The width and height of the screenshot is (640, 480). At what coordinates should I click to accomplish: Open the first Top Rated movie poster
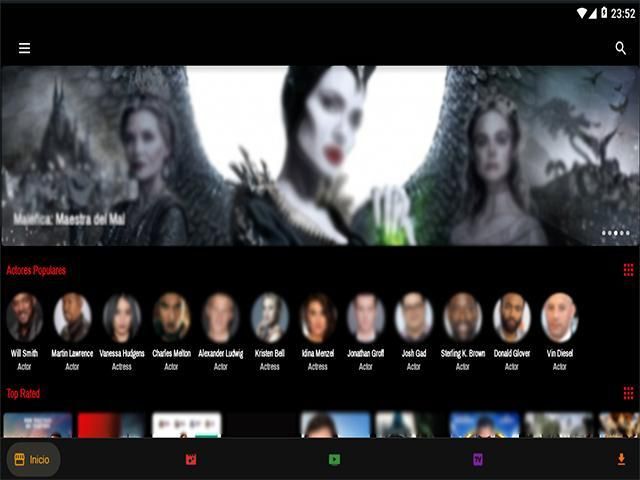click(38, 425)
